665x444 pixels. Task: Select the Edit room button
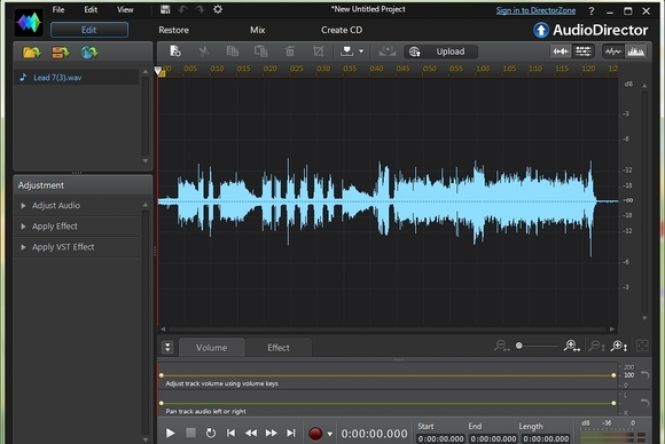pyautogui.click(x=89, y=30)
